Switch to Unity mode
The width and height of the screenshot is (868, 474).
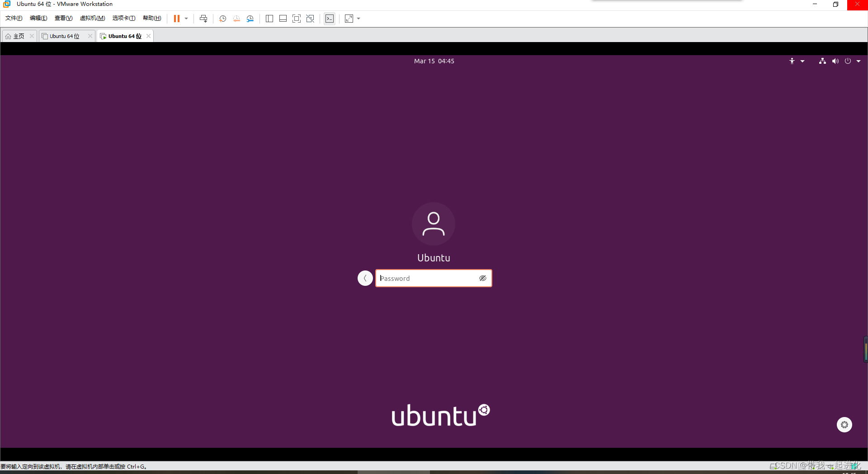pyautogui.click(x=310, y=19)
